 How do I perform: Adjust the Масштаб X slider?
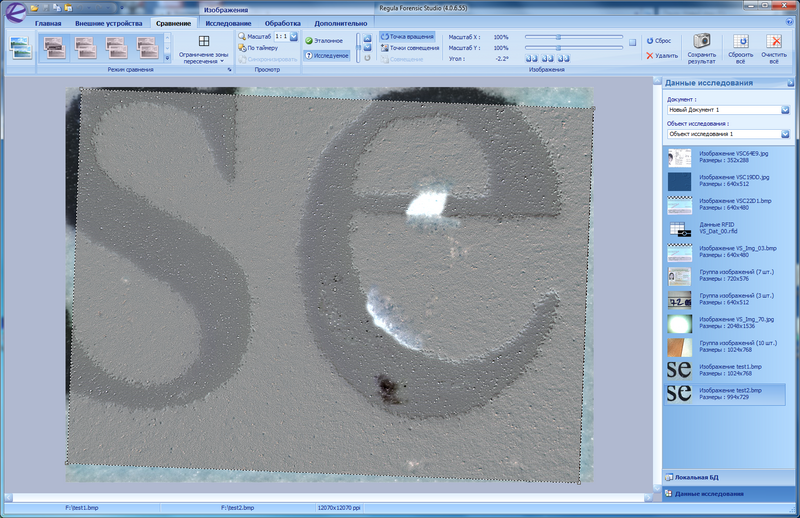[558, 37]
